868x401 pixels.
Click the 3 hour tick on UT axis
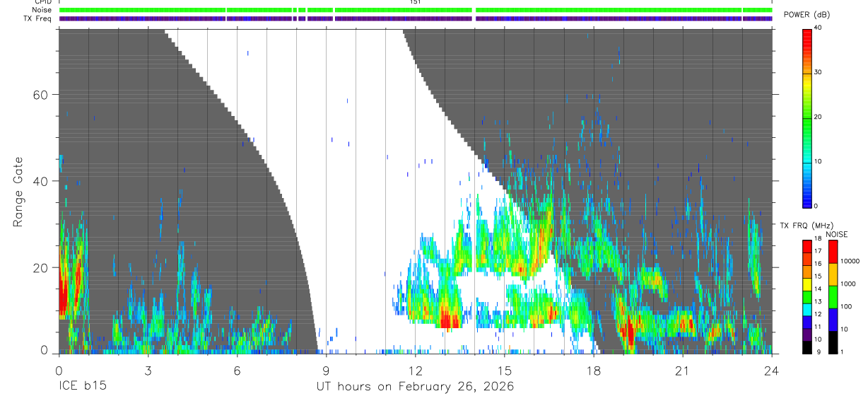(147, 371)
